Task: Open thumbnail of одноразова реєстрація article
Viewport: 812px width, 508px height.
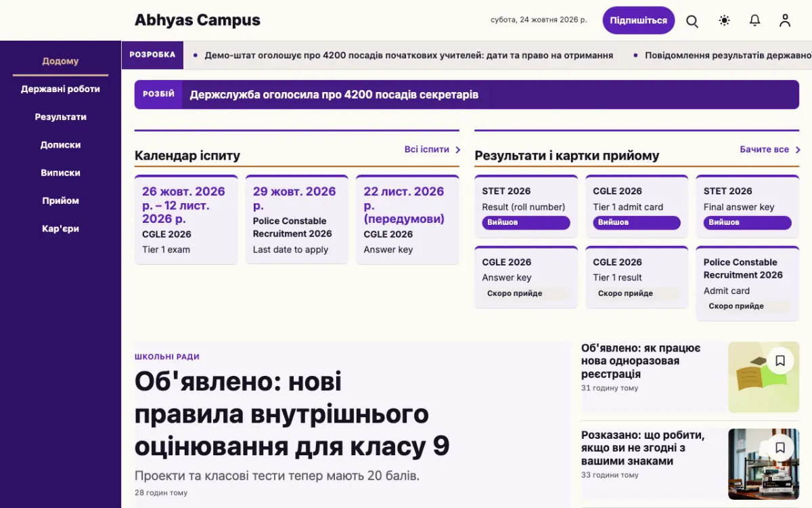Action: point(763,377)
